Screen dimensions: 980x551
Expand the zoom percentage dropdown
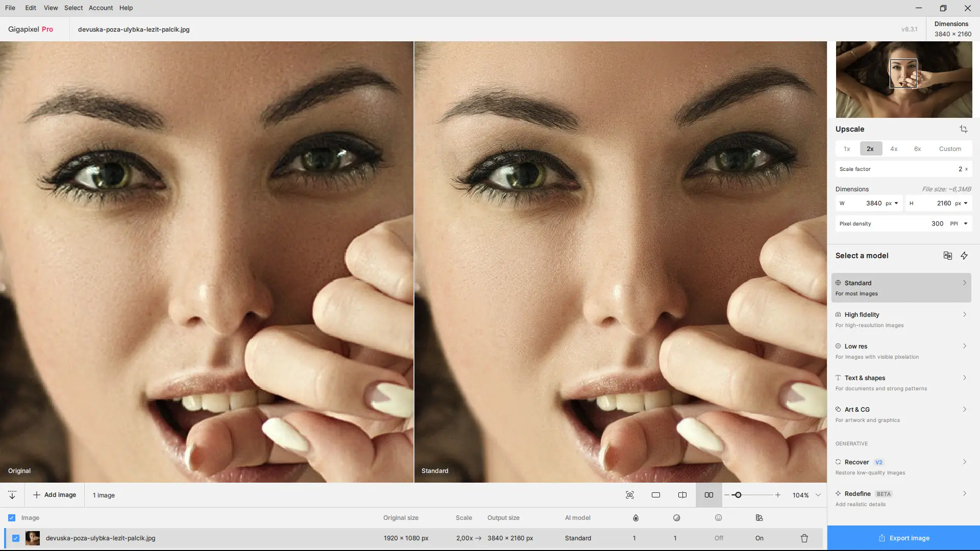pos(818,495)
